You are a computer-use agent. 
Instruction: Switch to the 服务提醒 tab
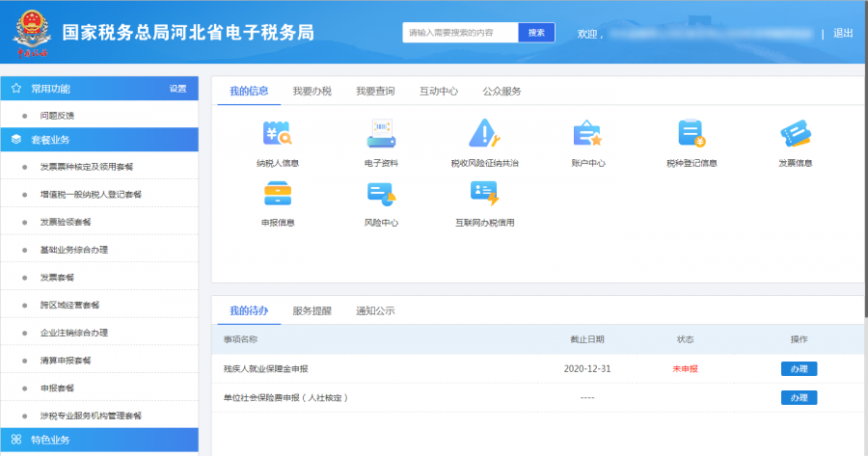click(x=312, y=311)
